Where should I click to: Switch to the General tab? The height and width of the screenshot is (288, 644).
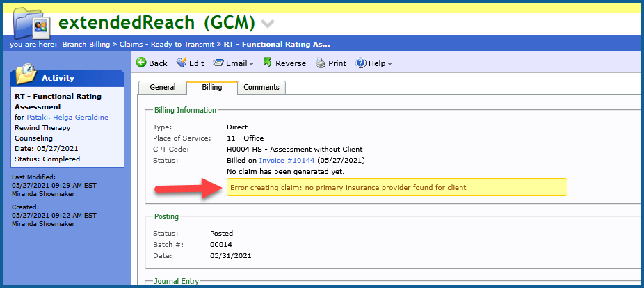click(x=163, y=88)
